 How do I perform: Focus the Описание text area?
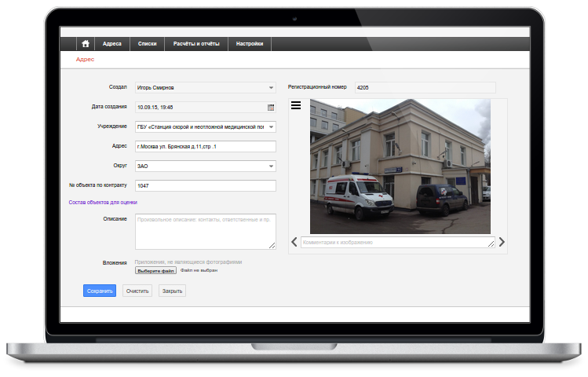[205, 231]
